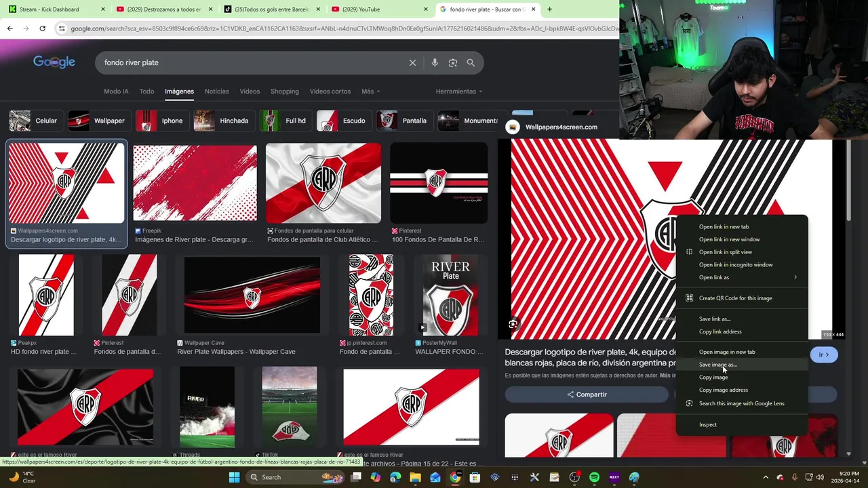This screenshot has width=868, height=488.
Task: Open Spotify from the taskbar
Action: (594, 477)
